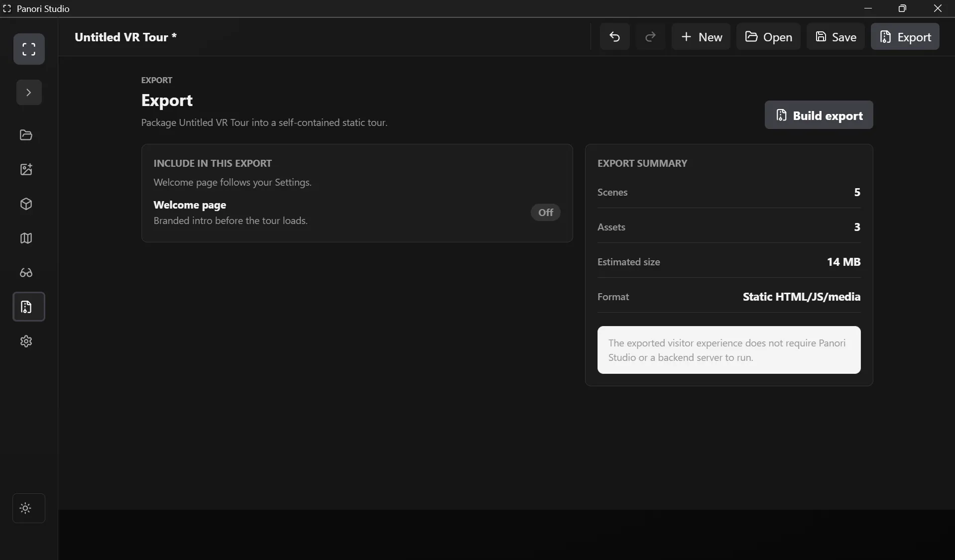Close the Panori Studio window
955x560 pixels.
[938, 8]
